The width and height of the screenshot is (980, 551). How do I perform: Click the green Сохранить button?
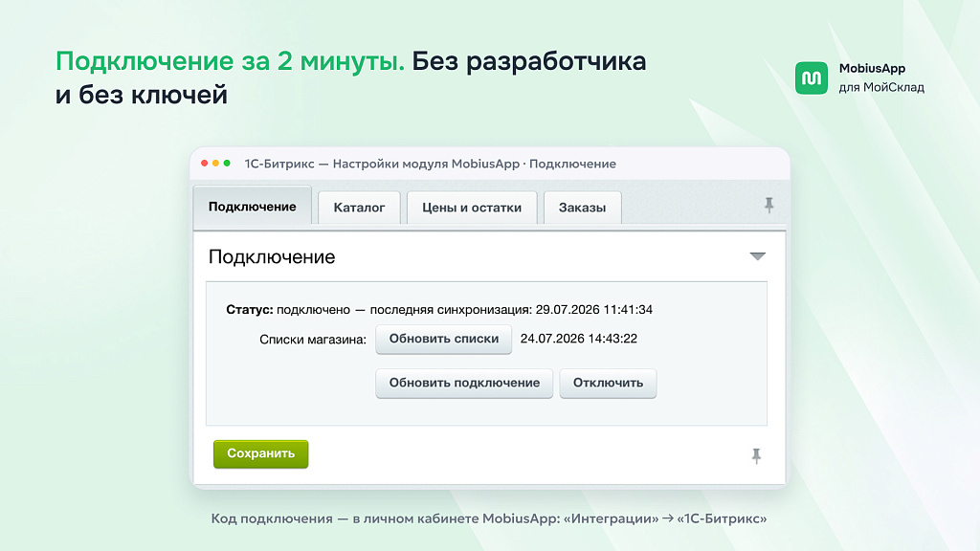click(260, 453)
